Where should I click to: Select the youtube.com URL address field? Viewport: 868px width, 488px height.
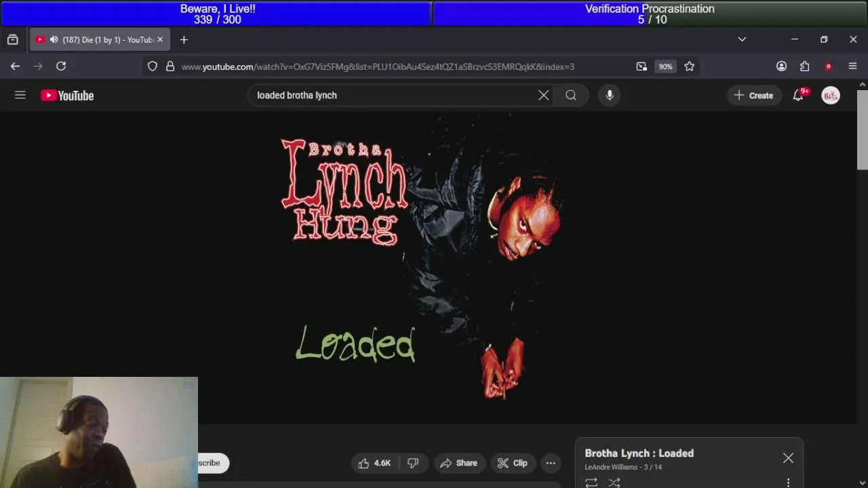[x=378, y=66]
